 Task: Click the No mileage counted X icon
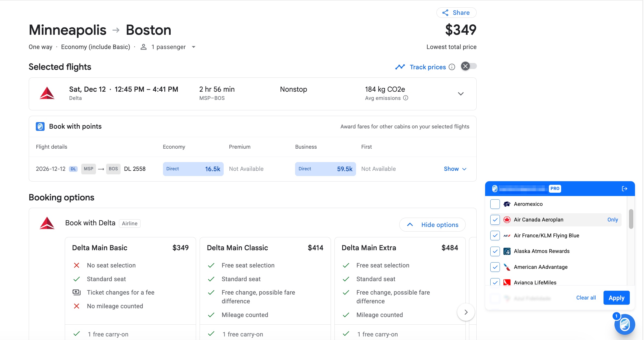pyautogui.click(x=77, y=306)
